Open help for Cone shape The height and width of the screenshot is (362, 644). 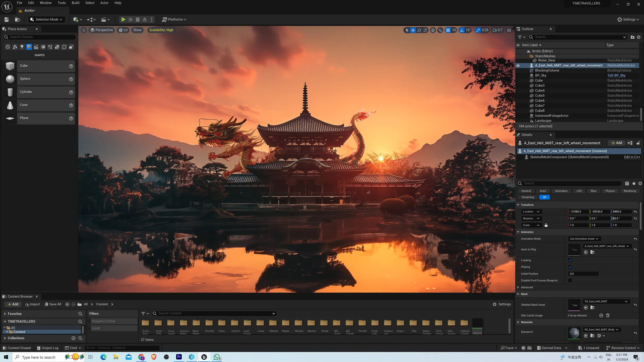tap(71, 105)
